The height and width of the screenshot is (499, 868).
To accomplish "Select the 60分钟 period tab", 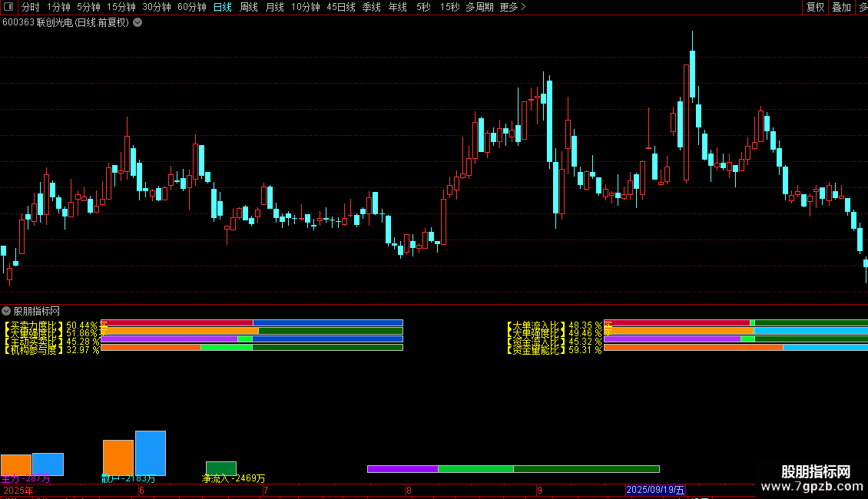I will coord(191,7).
